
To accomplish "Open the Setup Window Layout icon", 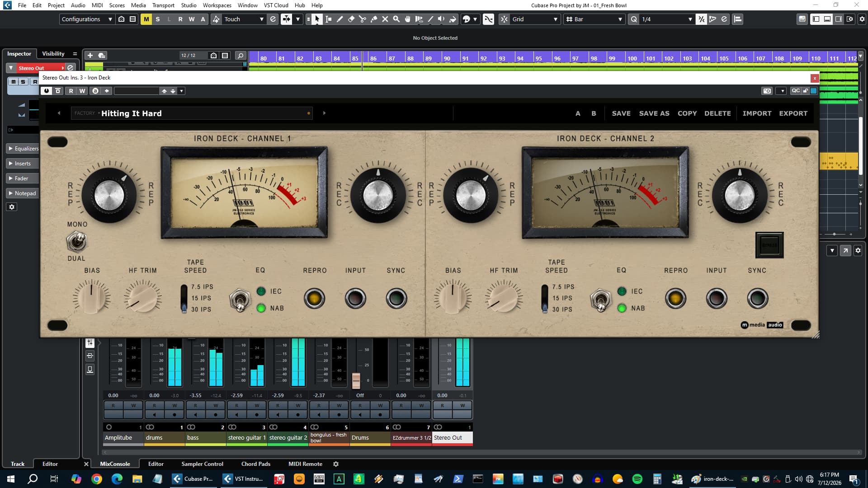I will coord(850,19).
